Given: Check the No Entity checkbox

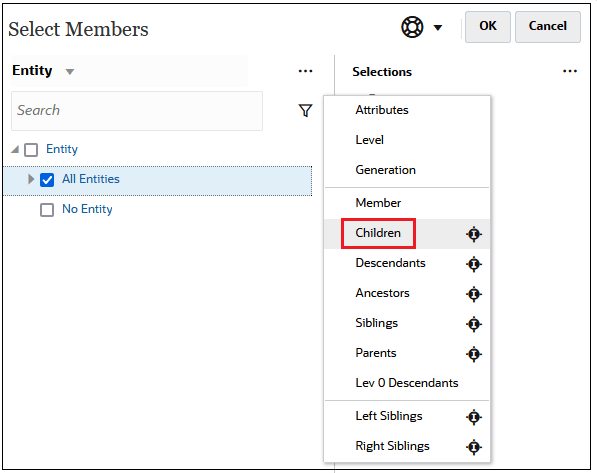Looking at the screenshot, I should [47, 210].
